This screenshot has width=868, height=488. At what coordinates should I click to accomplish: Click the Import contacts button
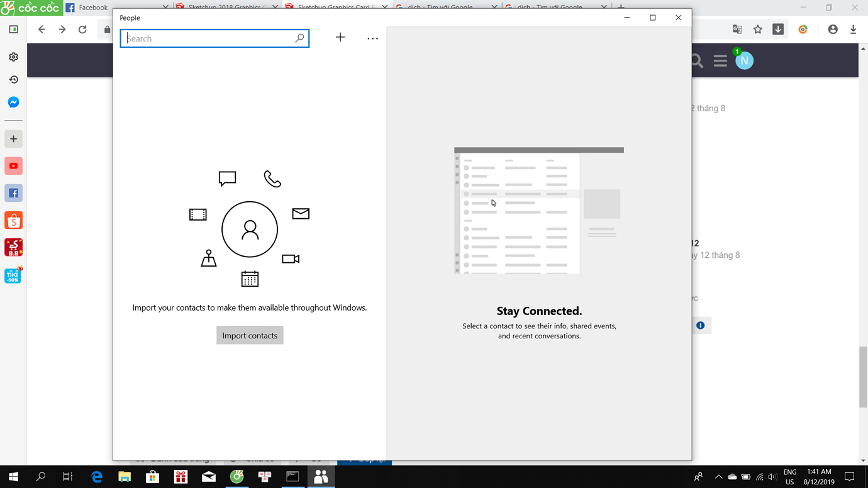(250, 335)
